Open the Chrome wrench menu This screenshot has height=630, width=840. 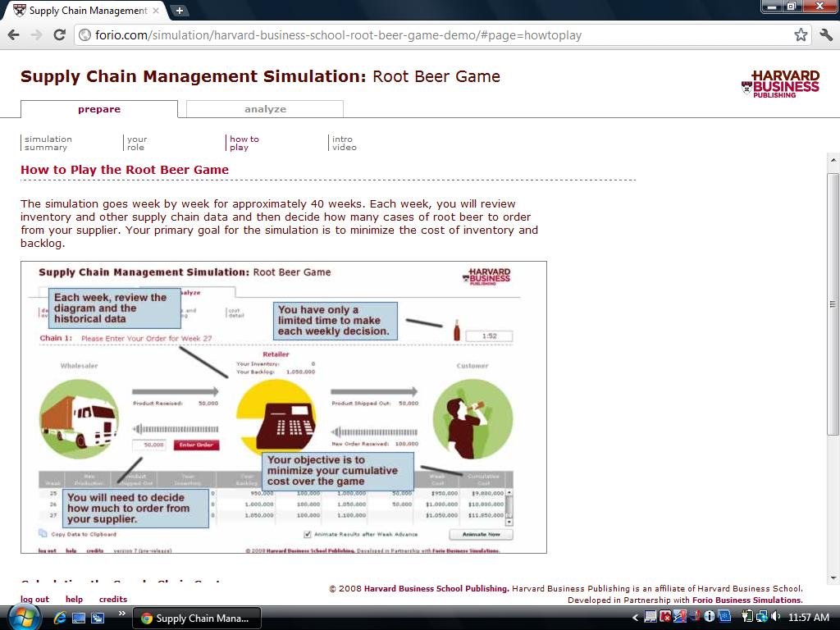826,35
